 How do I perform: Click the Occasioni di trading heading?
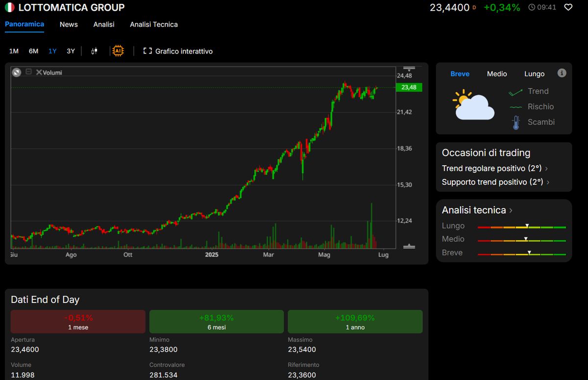(x=486, y=152)
